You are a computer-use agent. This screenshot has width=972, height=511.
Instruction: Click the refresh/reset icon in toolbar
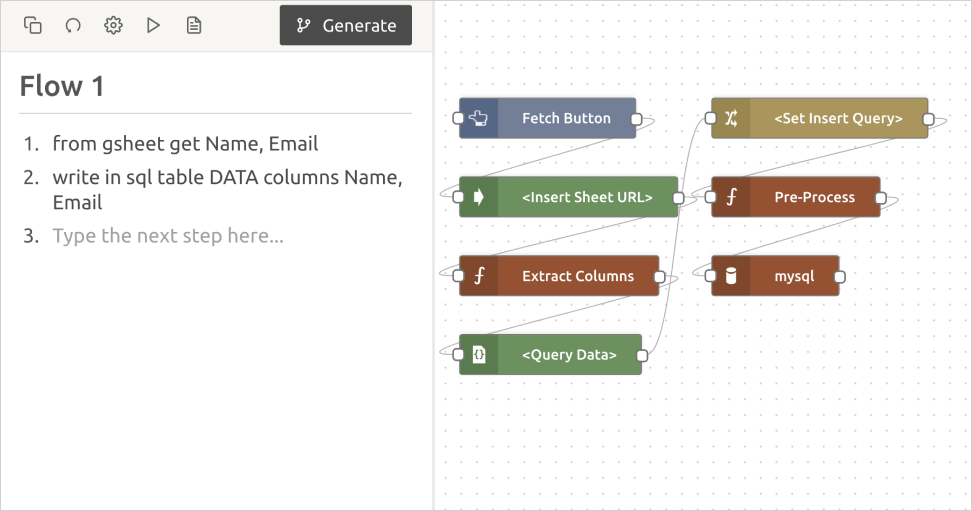point(73,26)
